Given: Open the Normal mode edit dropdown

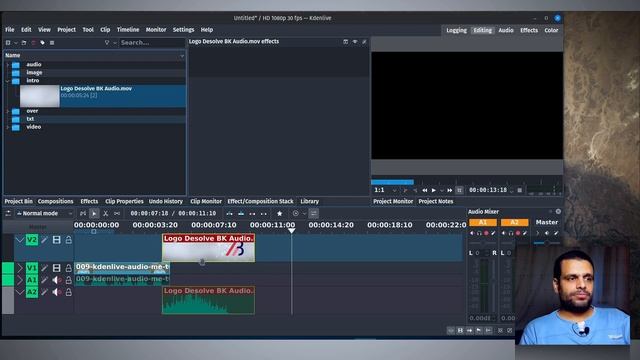Looking at the screenshot, I should tap(44, 213).
